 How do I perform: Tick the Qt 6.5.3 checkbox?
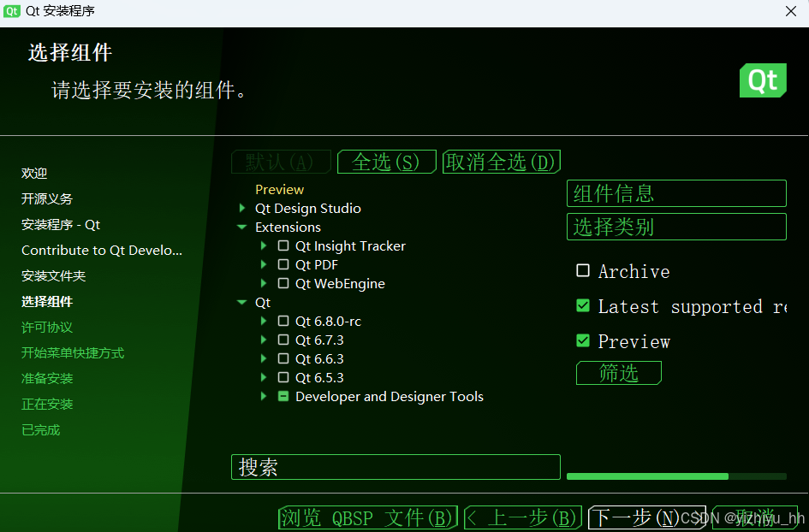click(x=283, y=377)
